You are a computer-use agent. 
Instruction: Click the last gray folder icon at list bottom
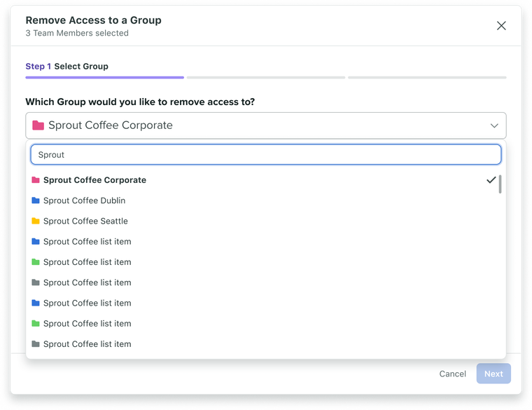point(36,343)
